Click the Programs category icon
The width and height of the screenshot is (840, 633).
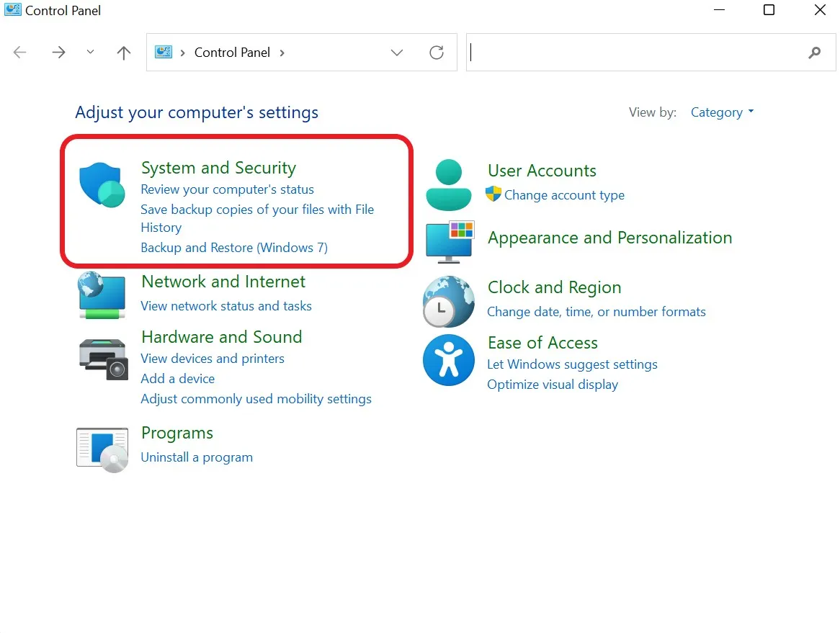102,449
